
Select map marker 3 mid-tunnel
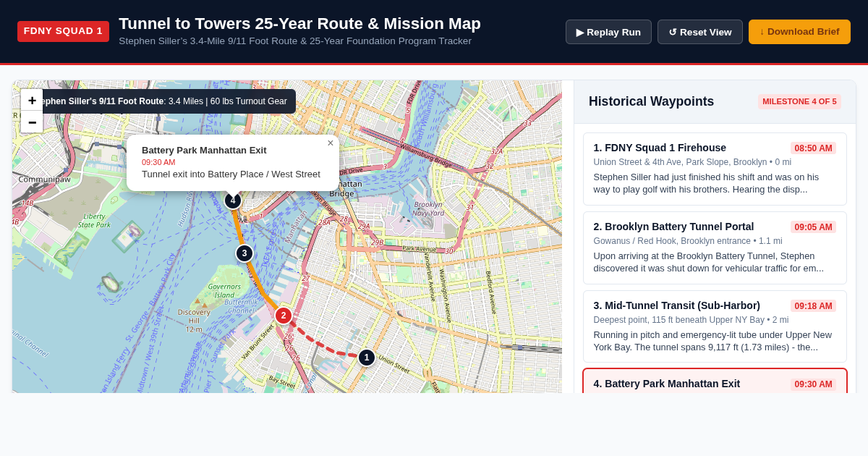point(244,253)
